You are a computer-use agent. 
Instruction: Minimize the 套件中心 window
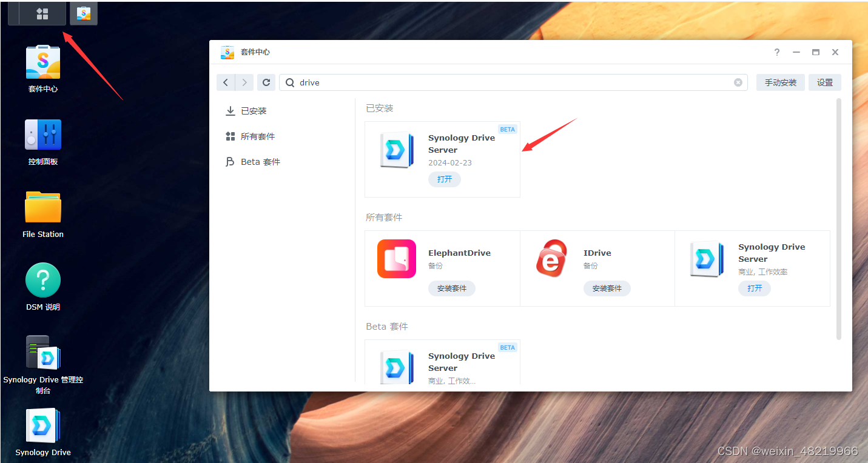click(796, 52)
